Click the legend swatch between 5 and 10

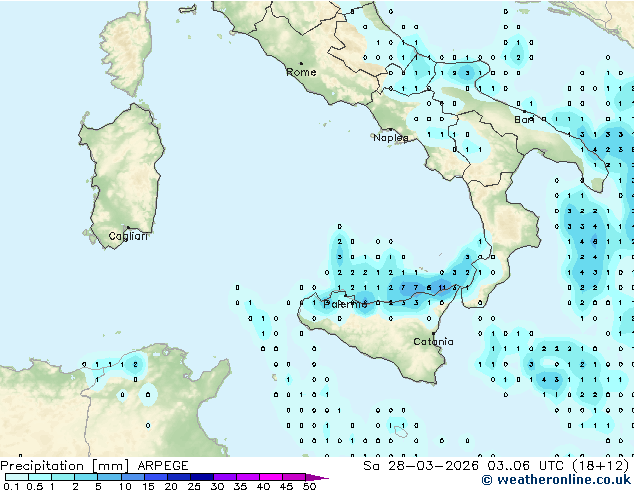(110, 477)
